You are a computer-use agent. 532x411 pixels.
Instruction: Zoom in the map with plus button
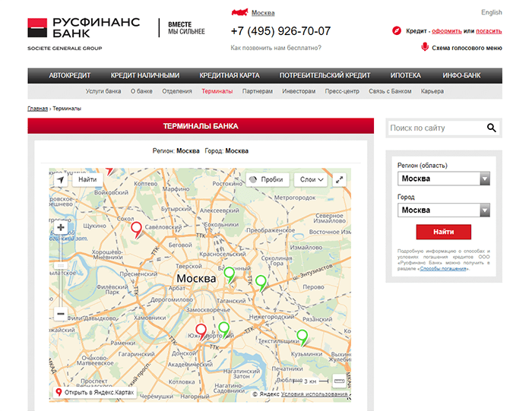coord(61,227)
